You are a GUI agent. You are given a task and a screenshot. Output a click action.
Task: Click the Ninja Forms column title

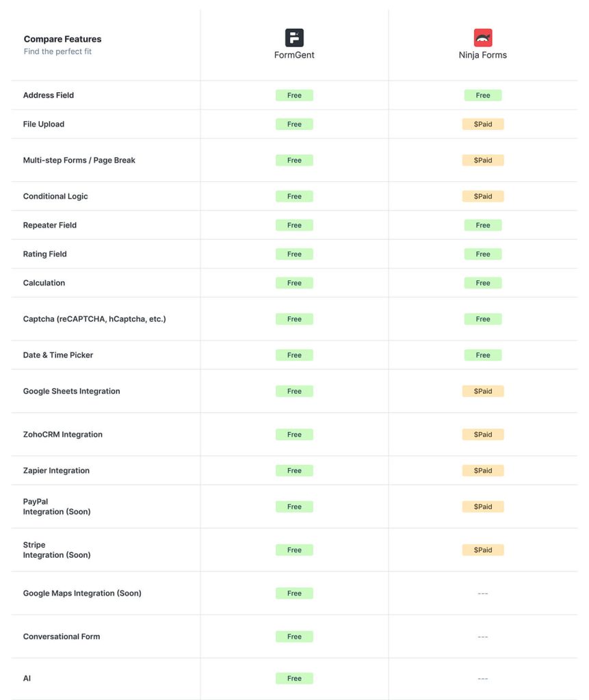[x=483, y=55]
